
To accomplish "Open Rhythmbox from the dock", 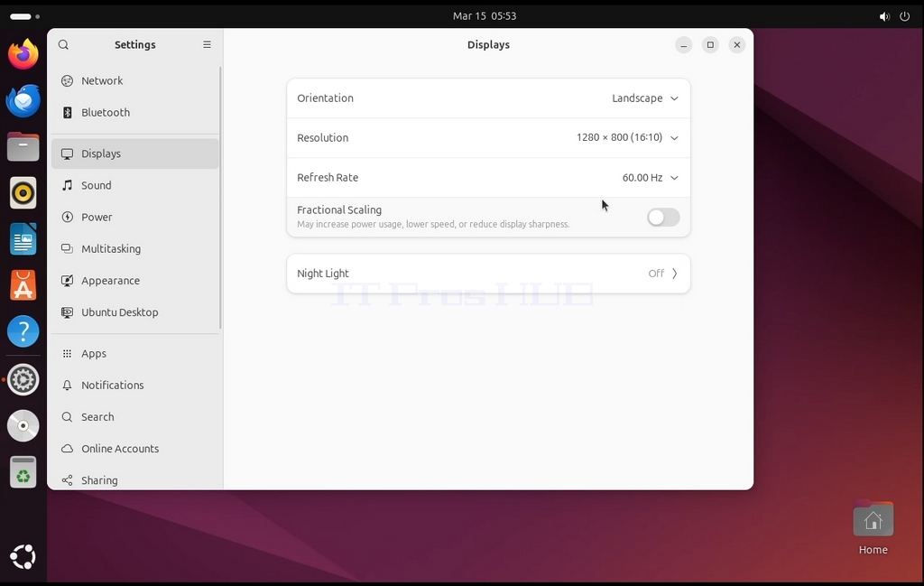I will point(23,193).
